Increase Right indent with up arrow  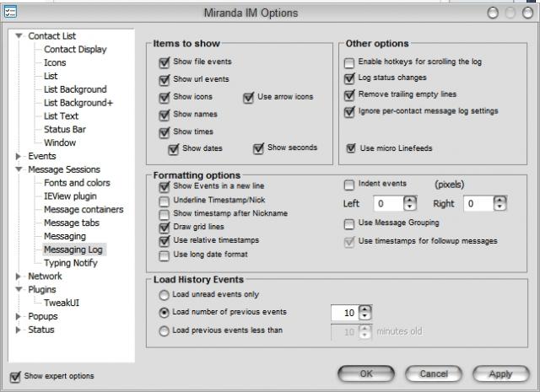tap(500, 200)
